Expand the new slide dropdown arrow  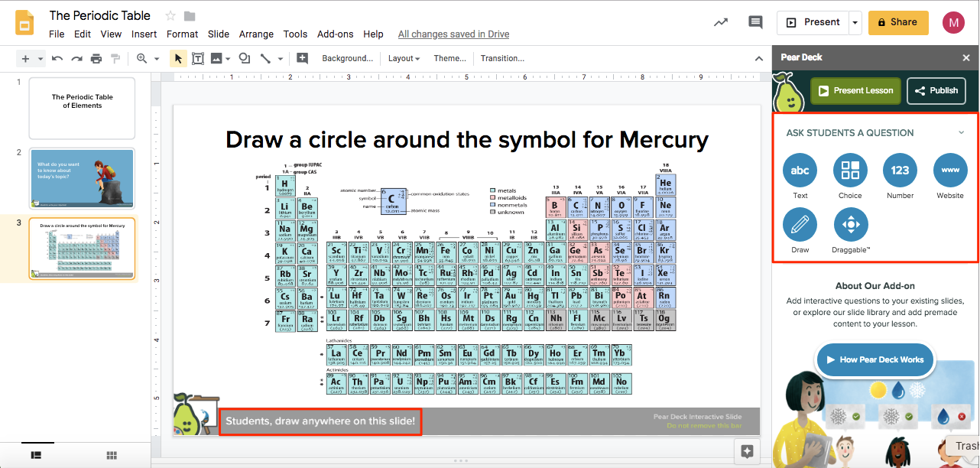click(40, 58)
